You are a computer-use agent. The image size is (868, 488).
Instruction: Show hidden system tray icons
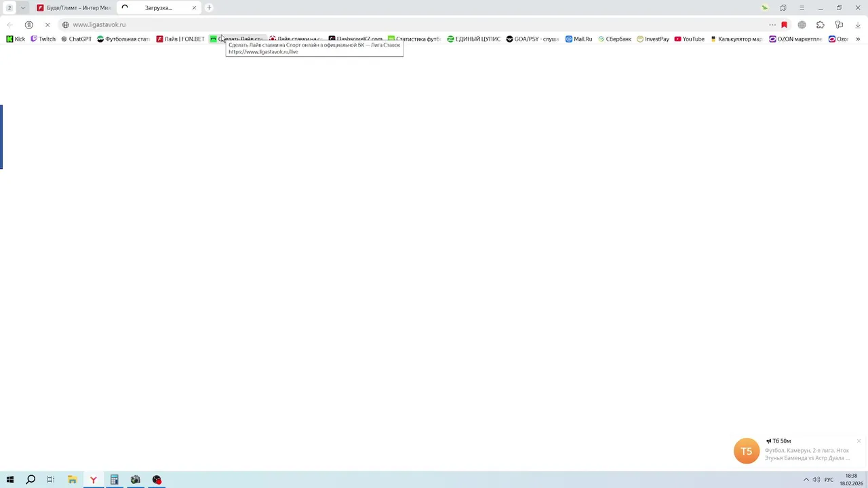click(x=806, y=480)
